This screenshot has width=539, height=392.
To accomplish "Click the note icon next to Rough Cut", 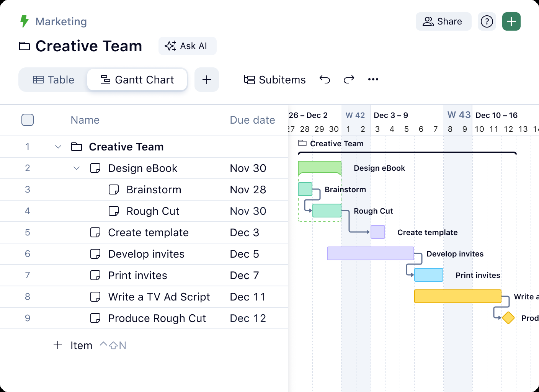I will point(114,211).
